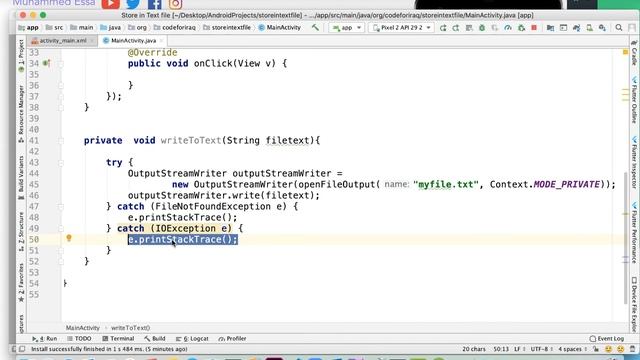Open the SDK Manager icon
The width and height of the screenshot is (640, 360).
pyautogui.click(x=602, y=28)
